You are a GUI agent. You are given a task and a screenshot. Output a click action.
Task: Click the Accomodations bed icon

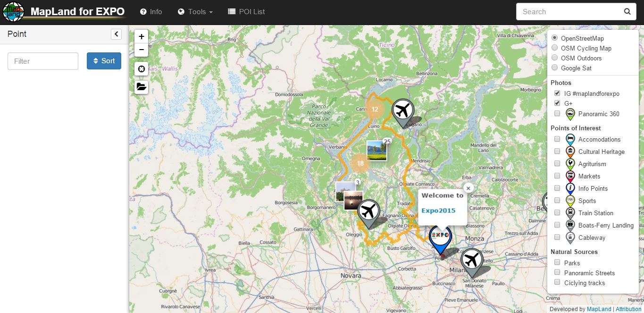tap(570, 139)
